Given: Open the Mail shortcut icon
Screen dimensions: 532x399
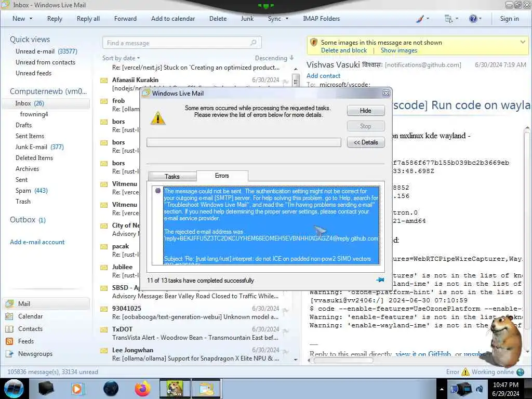Looking at the screenshot, I should pos(9,303).
